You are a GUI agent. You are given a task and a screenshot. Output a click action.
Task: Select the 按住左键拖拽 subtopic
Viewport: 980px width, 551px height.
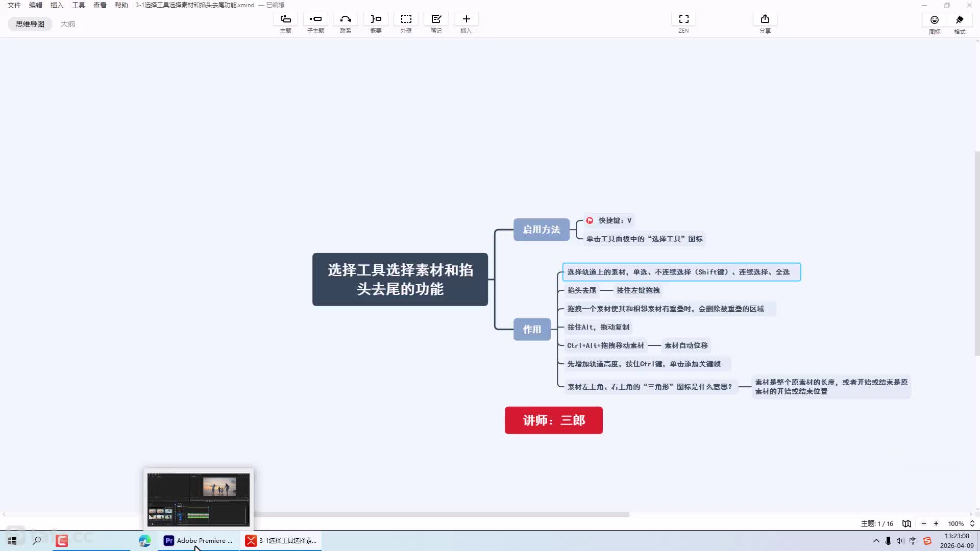point(638,290)
